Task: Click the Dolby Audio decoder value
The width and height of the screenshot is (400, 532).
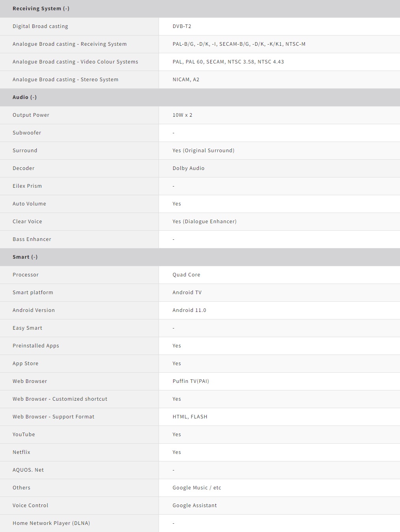Action: (x=189, y=168)
